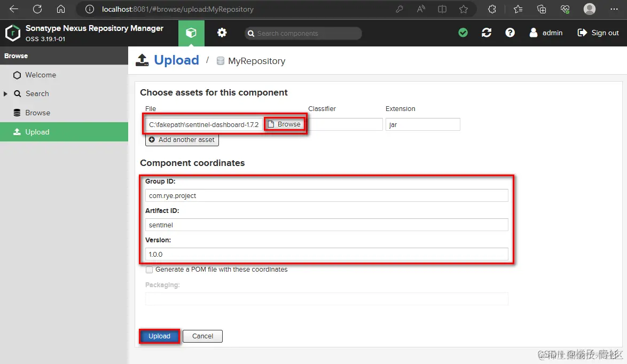The height and width of the screenshot is (364, 627).
Task: Edit the Artifact ID field
Action: coord(327,225)
